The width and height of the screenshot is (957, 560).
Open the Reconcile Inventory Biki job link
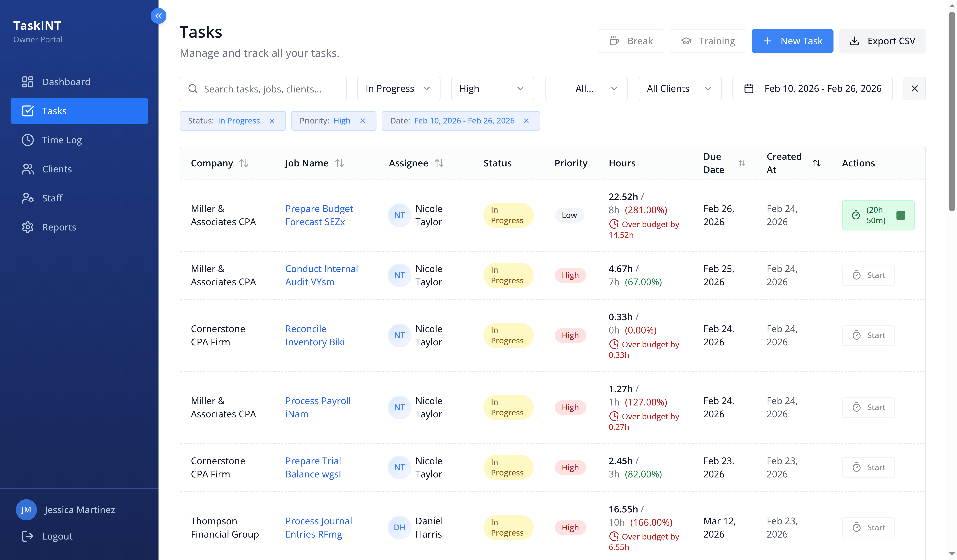coord(315,335)
